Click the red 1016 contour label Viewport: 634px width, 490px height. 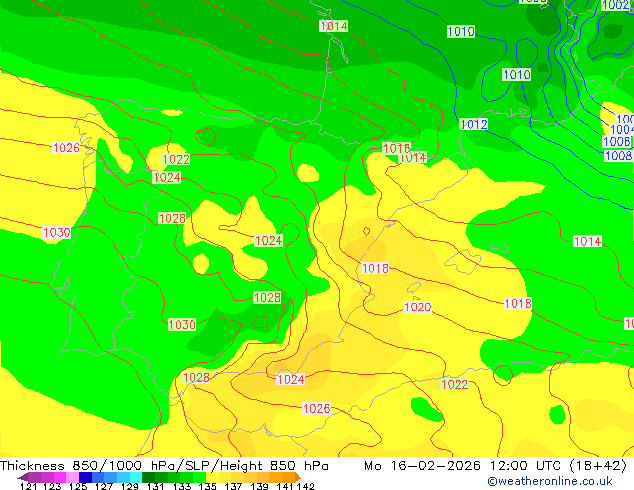point(396,148)
